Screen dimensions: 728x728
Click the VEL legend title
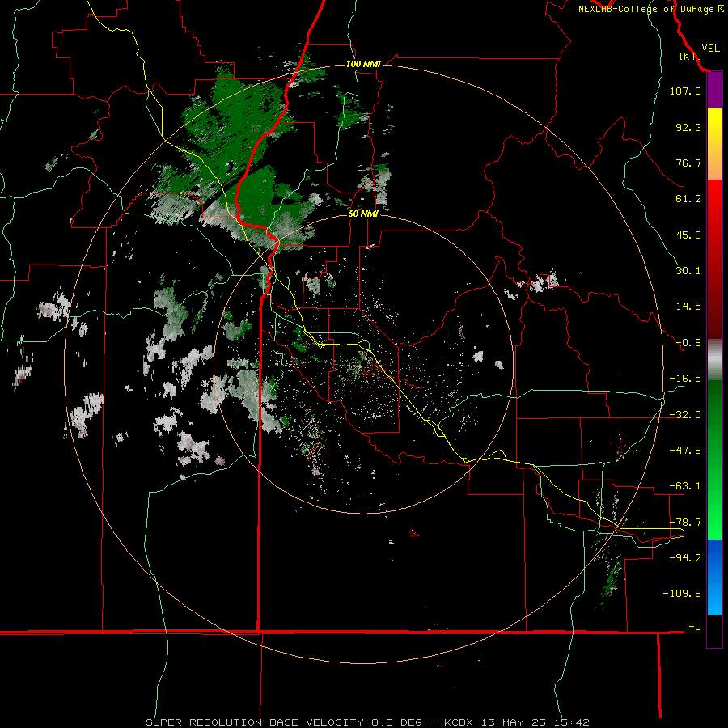tap(710, 49)
